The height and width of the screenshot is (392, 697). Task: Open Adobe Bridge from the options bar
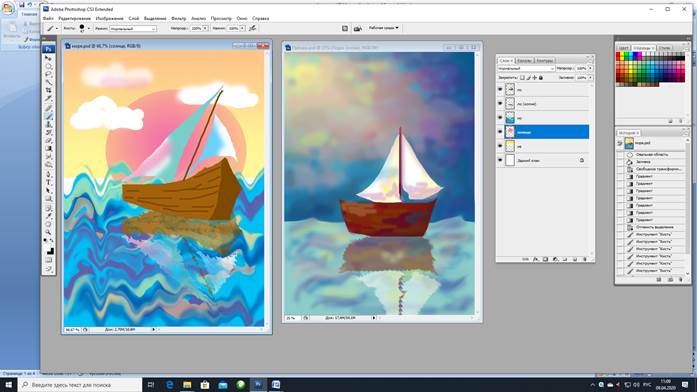pyautogui.click(x=357, y=28)
